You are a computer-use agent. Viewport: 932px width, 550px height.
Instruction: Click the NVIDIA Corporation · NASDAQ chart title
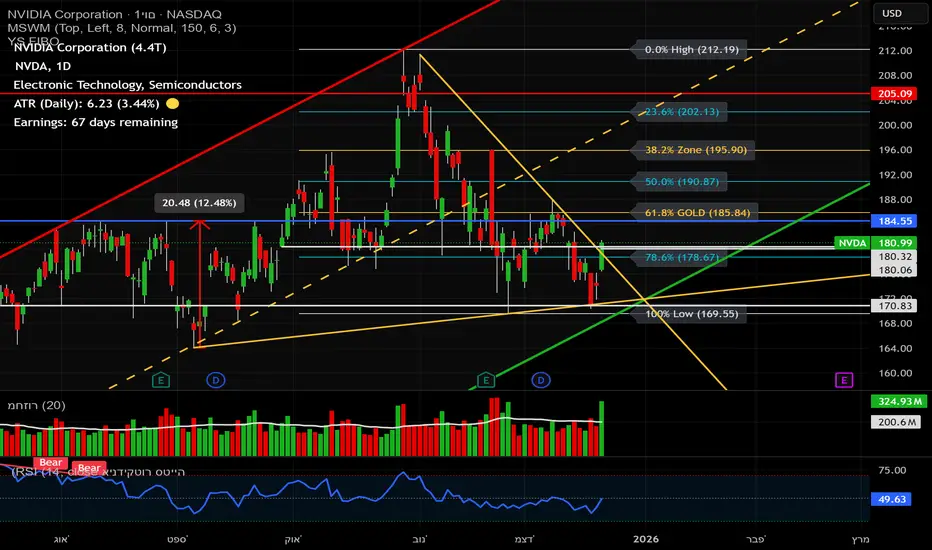coord(115,14)
